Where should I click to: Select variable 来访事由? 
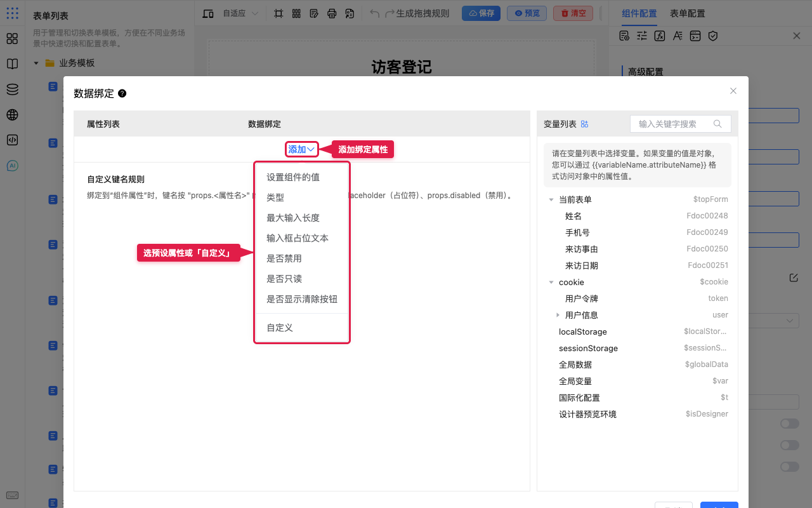coord(638,249)
